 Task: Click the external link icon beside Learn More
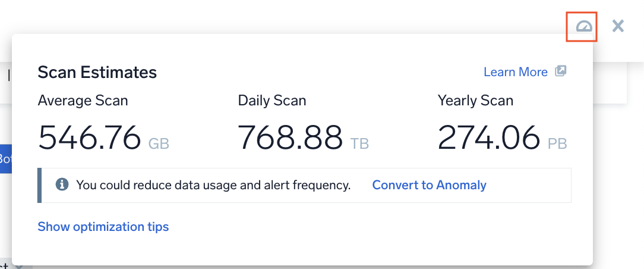click(x=560, y=71)
